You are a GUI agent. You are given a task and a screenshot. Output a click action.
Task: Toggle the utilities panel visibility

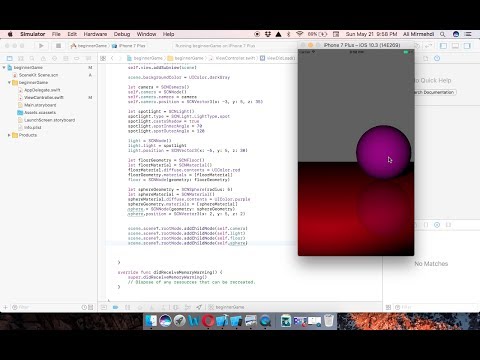[x=467, y=46]
